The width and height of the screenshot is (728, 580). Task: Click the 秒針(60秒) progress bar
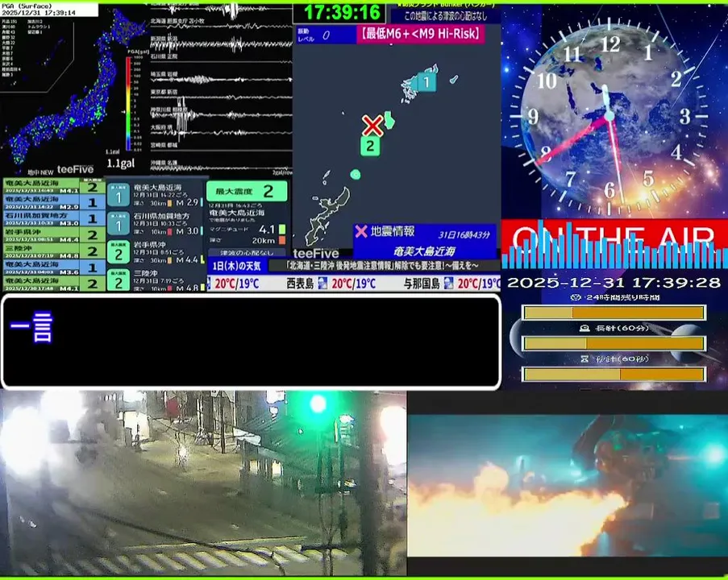[x=614, y=374]
